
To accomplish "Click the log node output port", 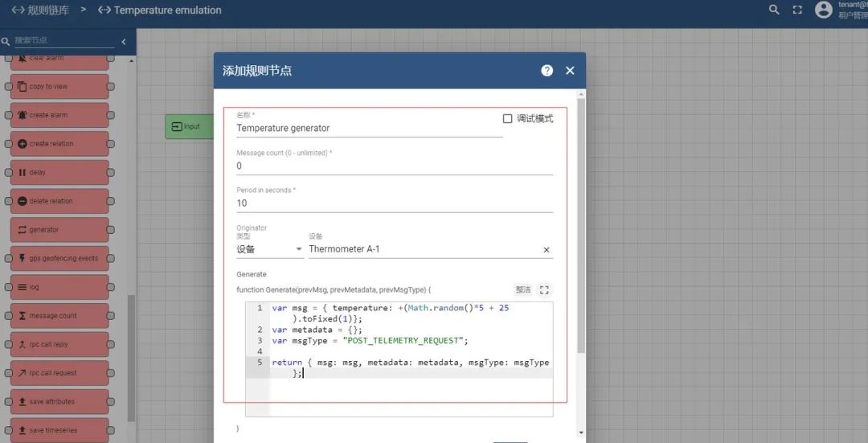I will pyautogui.click(x=111, y=287).
